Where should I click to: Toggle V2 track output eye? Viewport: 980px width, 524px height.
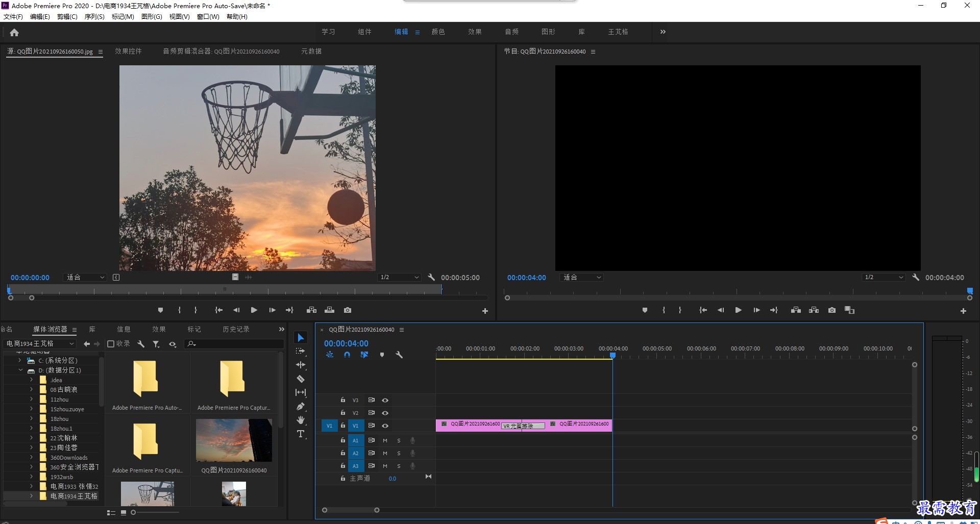385,413
